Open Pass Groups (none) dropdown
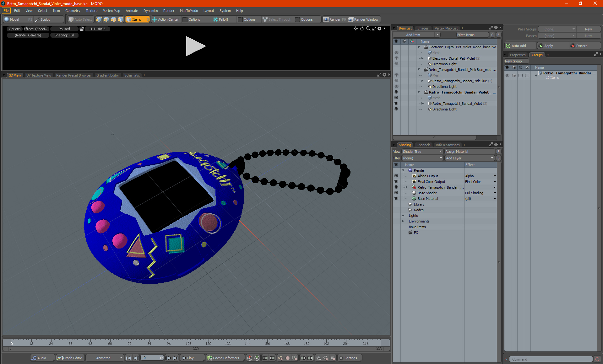 [x=557, y=29]
